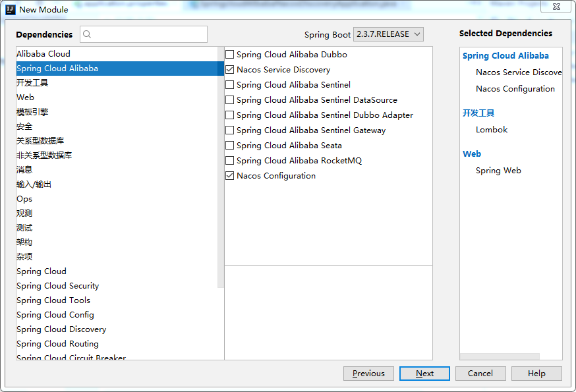The width and height of the screenshot is (576, 392).
Task: Open Help for this dialog
Action: click(536, 374)
